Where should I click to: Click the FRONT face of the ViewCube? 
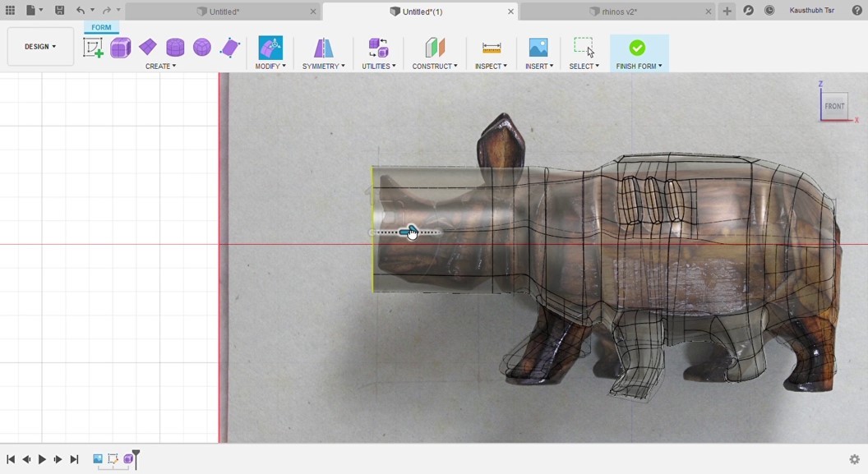[x=834, y=106]
